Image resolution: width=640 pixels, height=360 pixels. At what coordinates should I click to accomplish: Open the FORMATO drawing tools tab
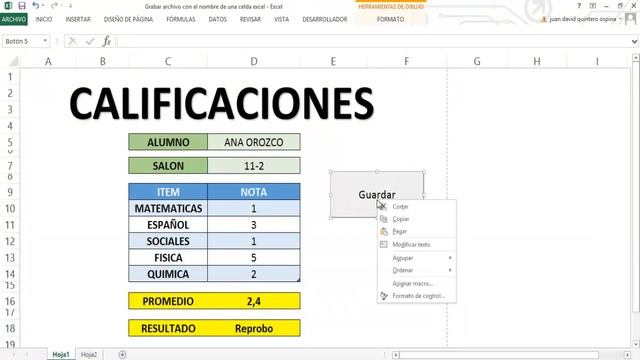point(390,19)
